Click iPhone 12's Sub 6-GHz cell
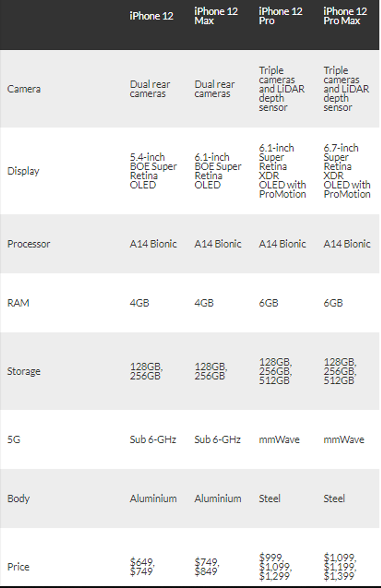The width and height of the screenshot is (381, 588). click(x=153, y=439)
